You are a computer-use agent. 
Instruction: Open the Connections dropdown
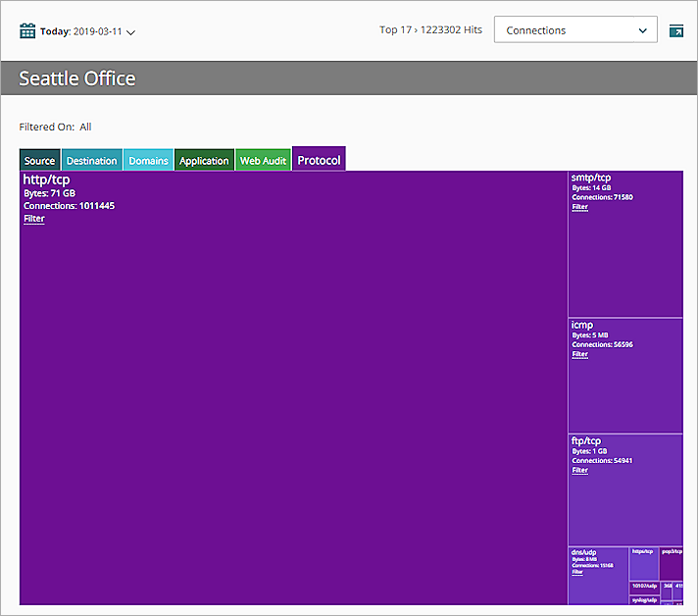click(575, 30)
